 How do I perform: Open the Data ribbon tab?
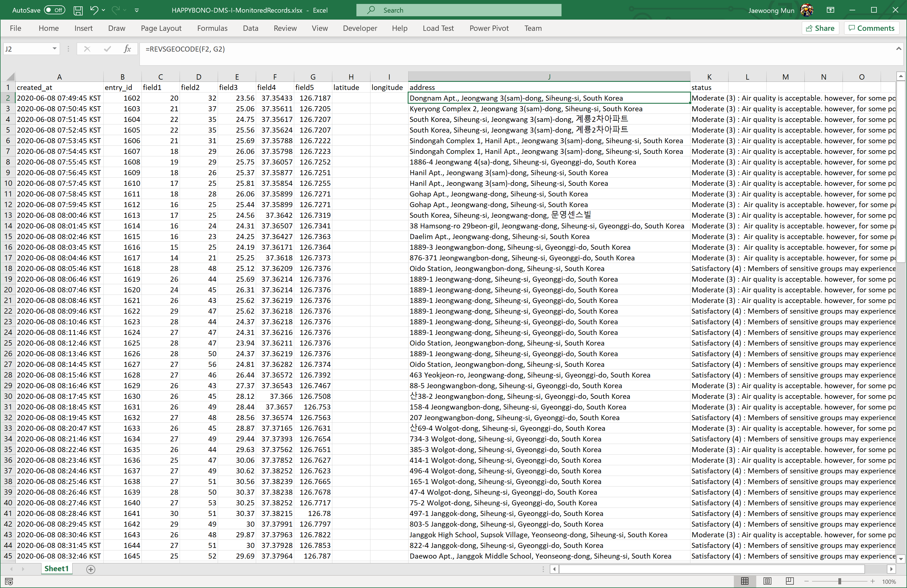tap(250, 28)
